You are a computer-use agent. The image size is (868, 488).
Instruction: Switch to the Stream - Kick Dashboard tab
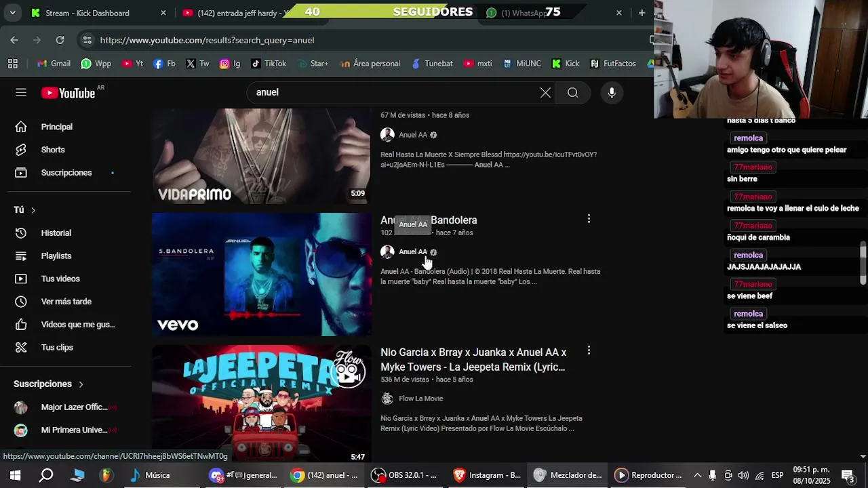pos(98,13)
